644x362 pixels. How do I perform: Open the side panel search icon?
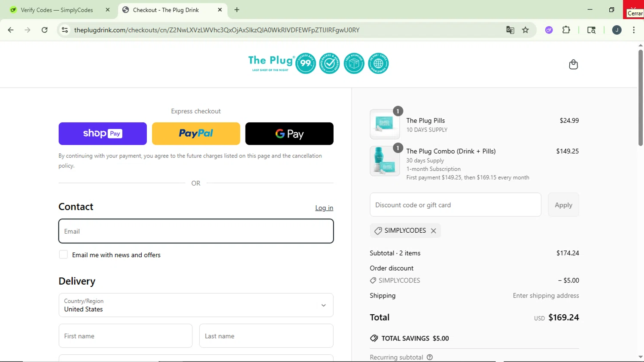pos(591,30)
